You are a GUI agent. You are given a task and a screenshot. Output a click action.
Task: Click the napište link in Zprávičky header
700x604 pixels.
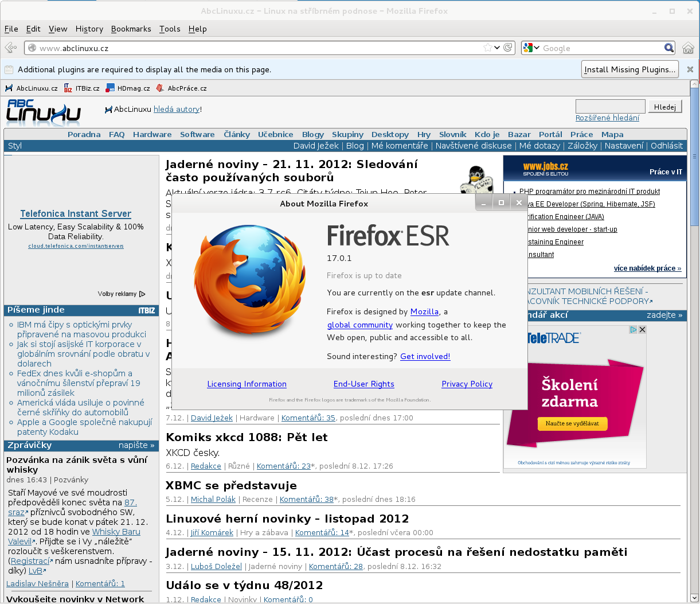[x=136, y=445]
